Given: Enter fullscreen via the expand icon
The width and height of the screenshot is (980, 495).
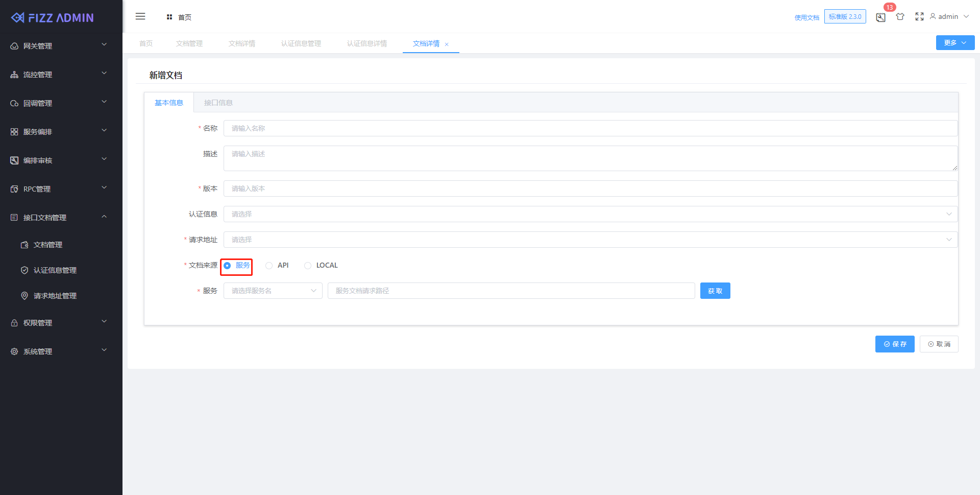Looking at the screenshot, I should pyautogui.click(x=919, y=16).
